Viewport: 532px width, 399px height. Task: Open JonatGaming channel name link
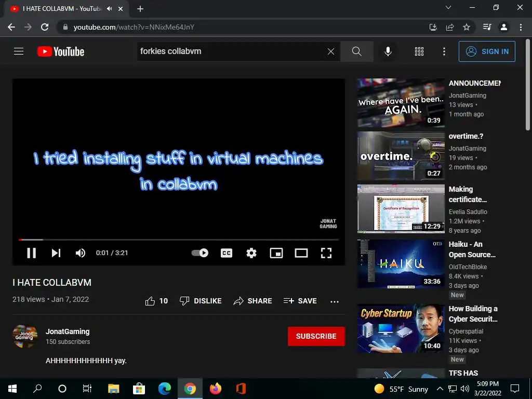68,331
